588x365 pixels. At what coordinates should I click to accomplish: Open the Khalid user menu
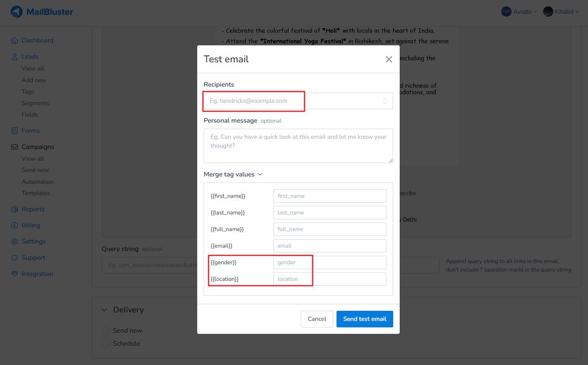click(x=562, y=11)
